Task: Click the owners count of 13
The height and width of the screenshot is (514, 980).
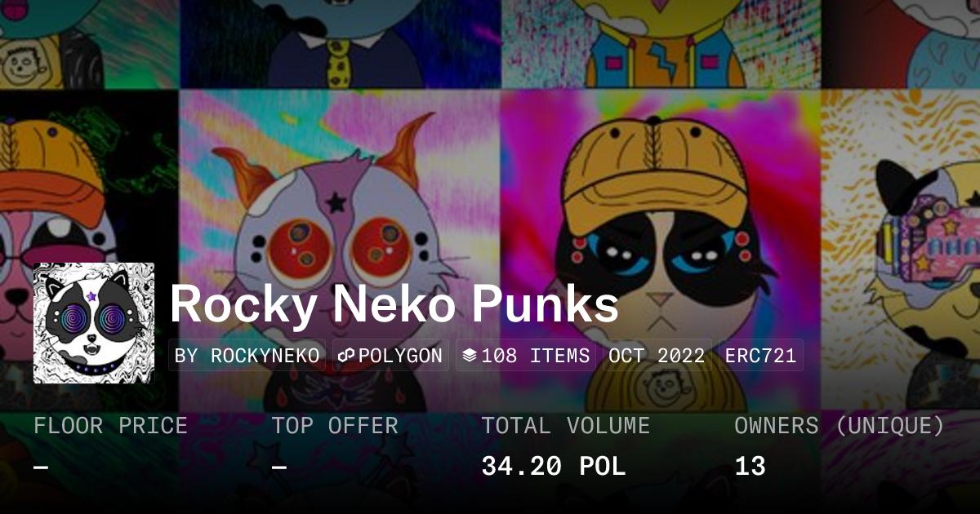Action: pos(750,467)
